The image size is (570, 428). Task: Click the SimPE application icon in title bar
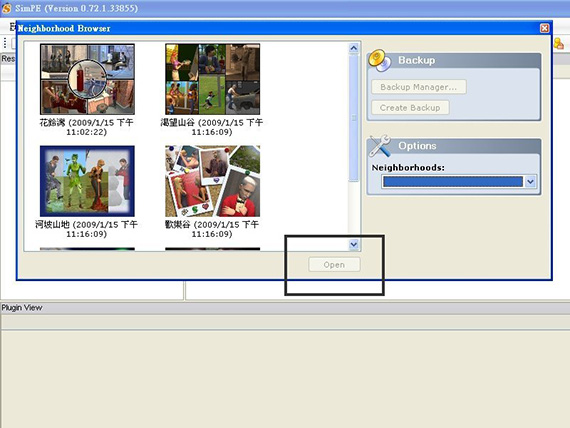point(7,8)
